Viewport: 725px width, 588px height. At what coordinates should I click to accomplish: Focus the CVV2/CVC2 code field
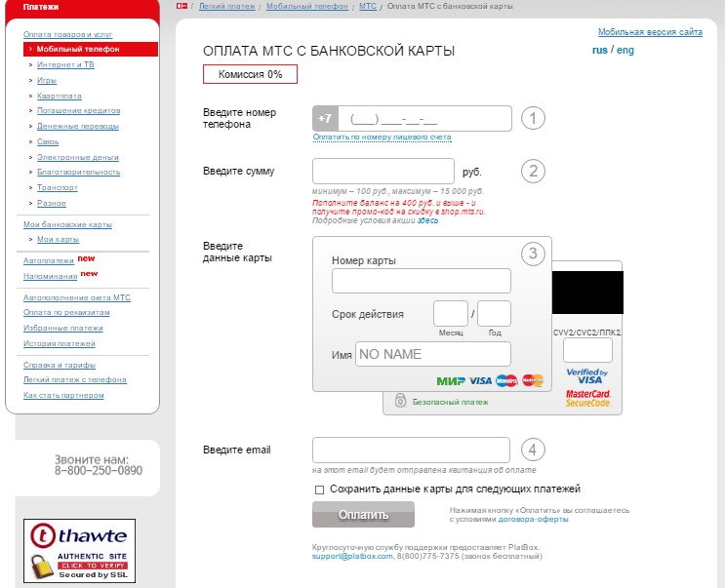point(587,350)
